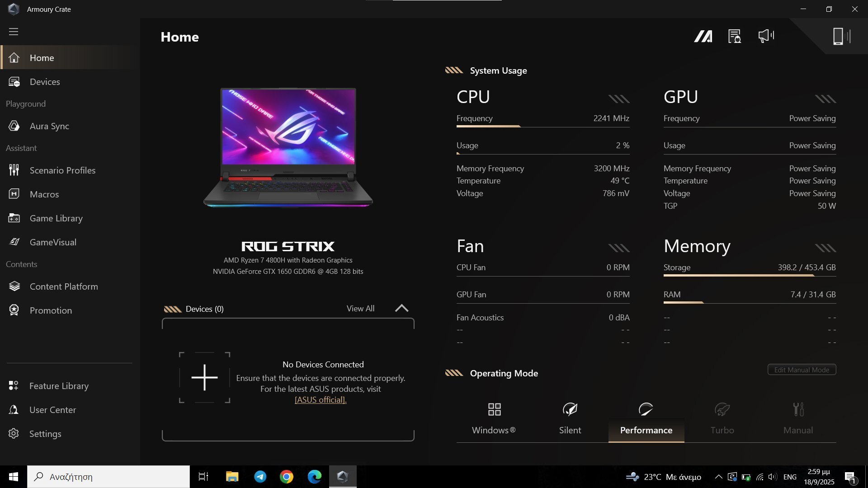Click the GPU TGP 50 W value
The height and width of the screenshot is (488, 868).
(x=826, y=206)
